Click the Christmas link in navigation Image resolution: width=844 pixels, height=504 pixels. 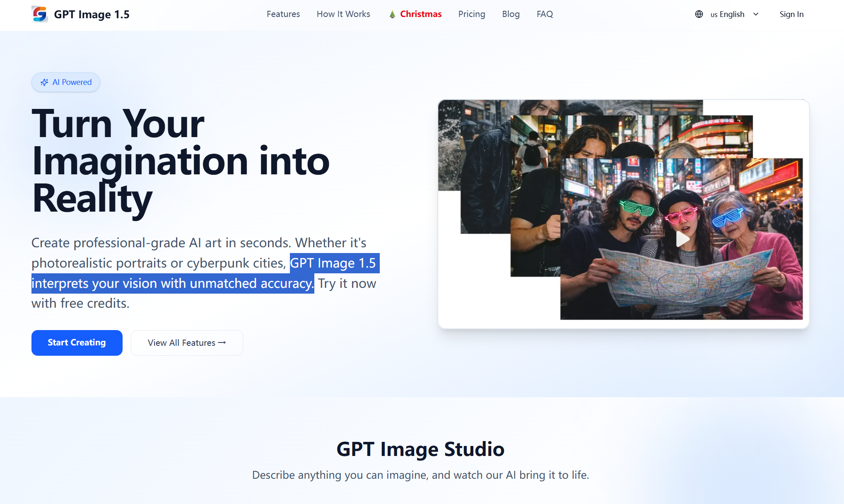click(x=420, y=14)
